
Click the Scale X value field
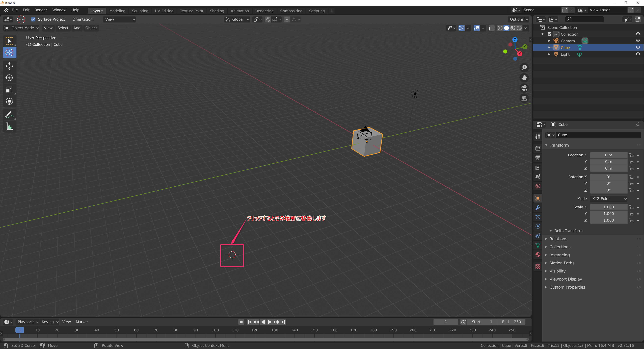tap(608, 207)
